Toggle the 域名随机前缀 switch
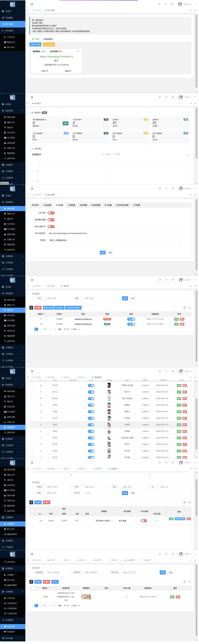 coord(51,220)
